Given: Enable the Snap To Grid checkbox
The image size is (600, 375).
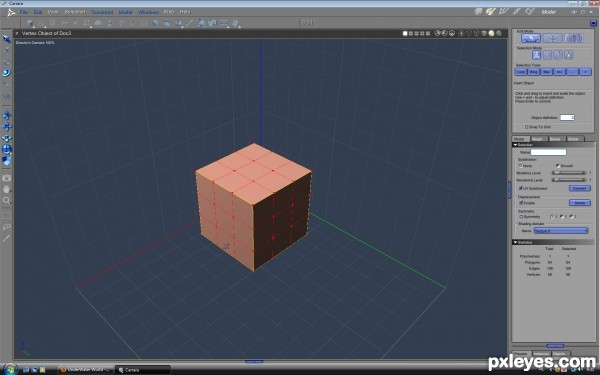Looking at the screenshot, I should click(x=527, y=127).
